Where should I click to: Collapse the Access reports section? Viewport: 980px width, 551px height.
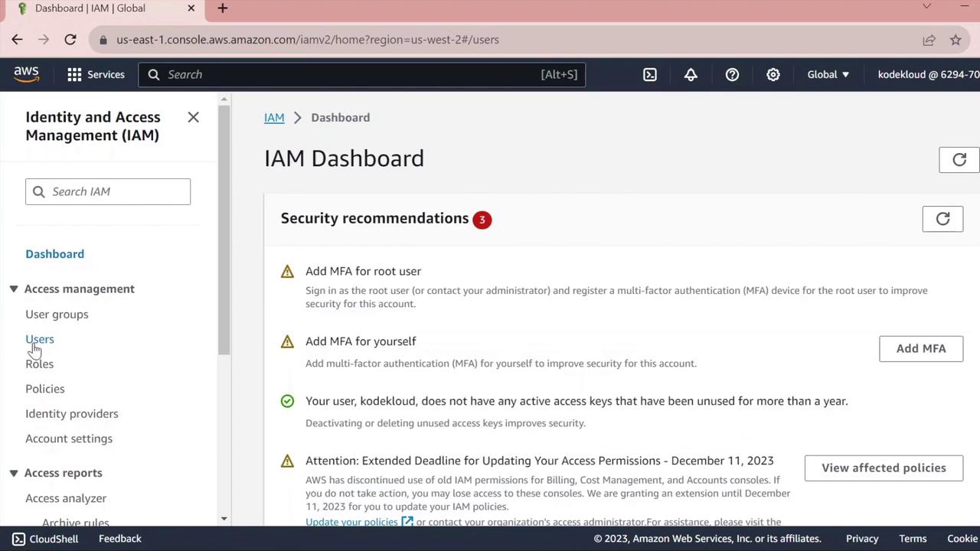(x=14, y=473)
